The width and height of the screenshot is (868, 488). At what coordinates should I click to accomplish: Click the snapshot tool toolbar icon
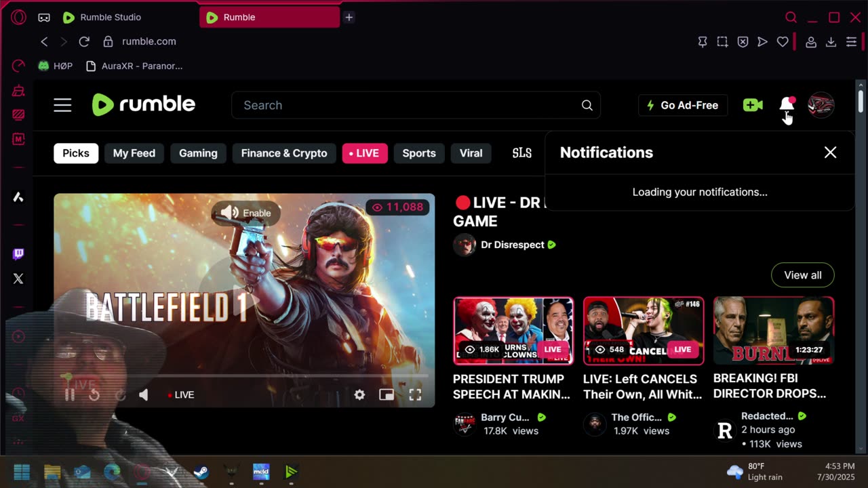tap(722, 41)
